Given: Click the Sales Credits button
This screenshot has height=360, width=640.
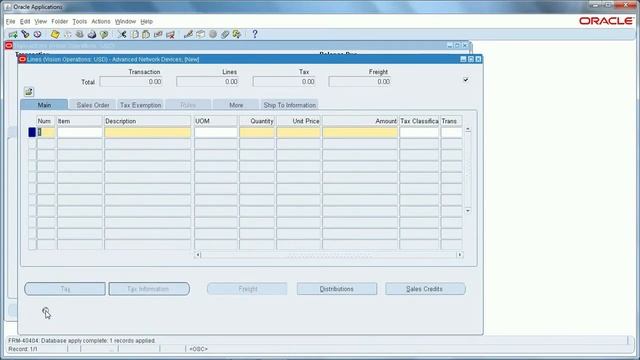Looking at the screenshot, I should coord(425,289).
